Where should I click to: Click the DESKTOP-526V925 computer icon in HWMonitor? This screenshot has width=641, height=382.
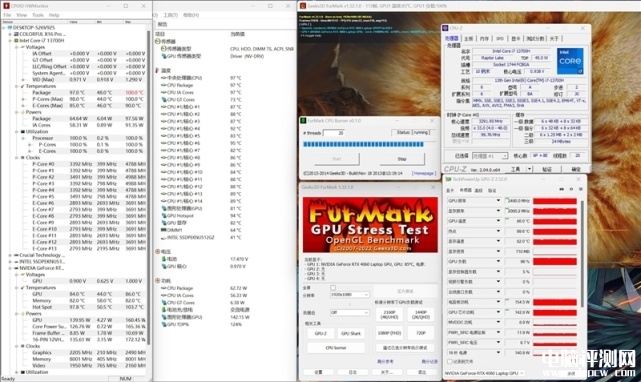coord(10,27)
